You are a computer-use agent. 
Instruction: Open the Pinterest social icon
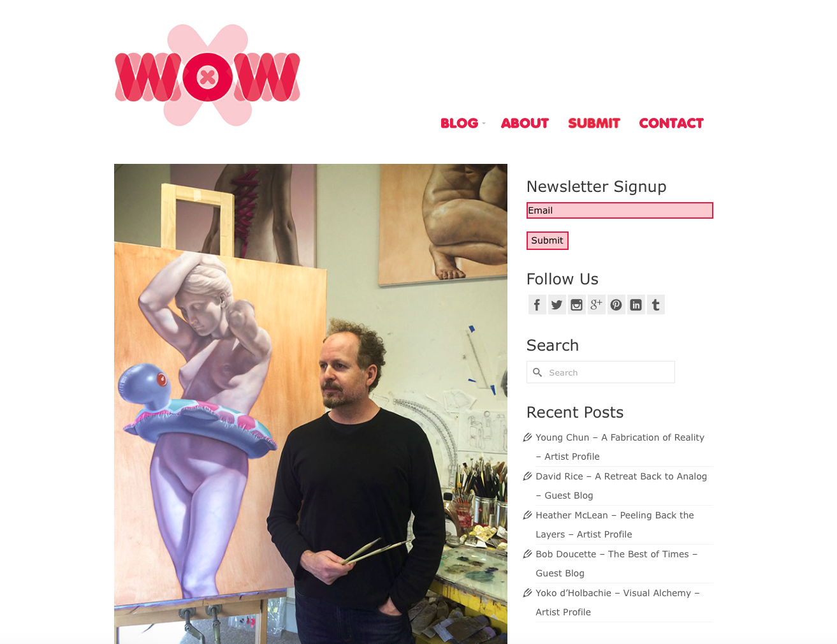coord(616,305)
